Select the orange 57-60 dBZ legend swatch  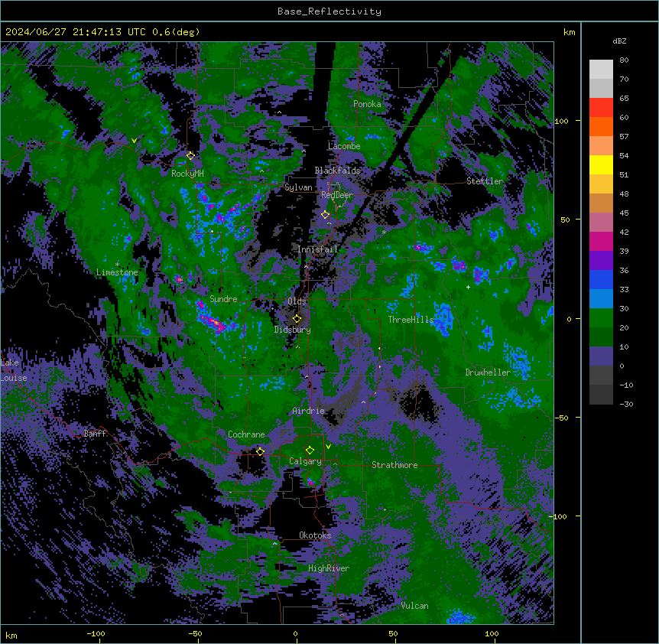coord(601,126)
